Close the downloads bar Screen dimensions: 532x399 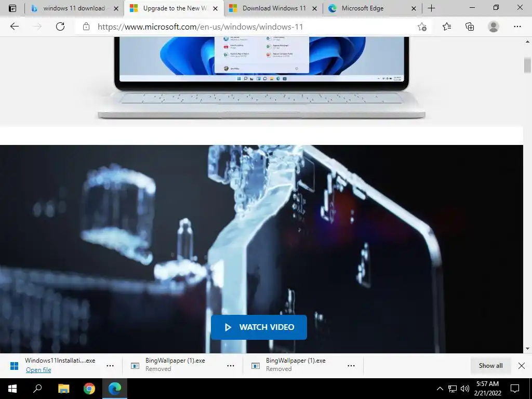click(x=522, y=365)
